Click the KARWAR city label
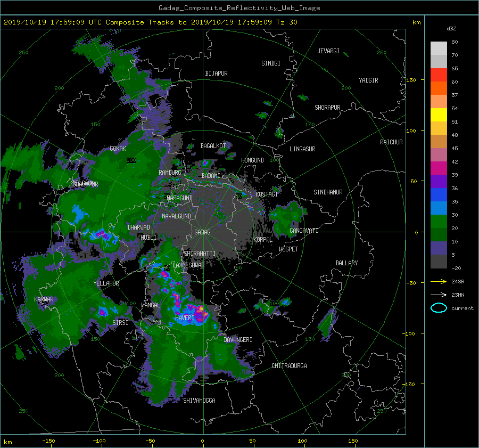The width and height of the screenshot is (479, 448). click(44, 299)
